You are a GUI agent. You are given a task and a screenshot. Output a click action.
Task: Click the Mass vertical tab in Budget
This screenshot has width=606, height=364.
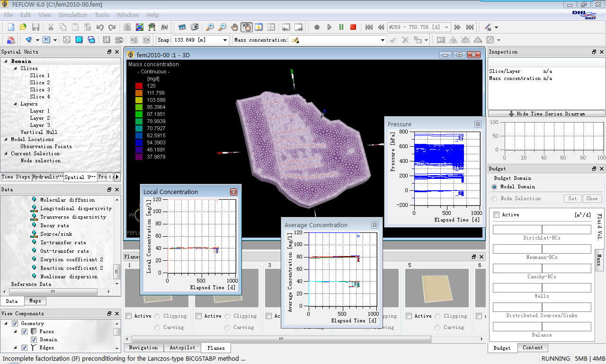(x=599, y=259)
